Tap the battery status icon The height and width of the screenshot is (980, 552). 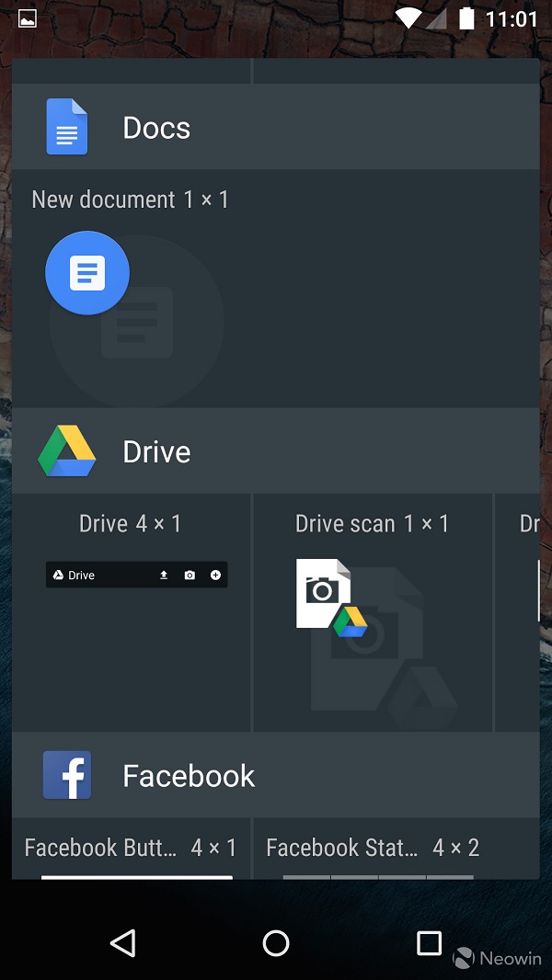(466, 18)
